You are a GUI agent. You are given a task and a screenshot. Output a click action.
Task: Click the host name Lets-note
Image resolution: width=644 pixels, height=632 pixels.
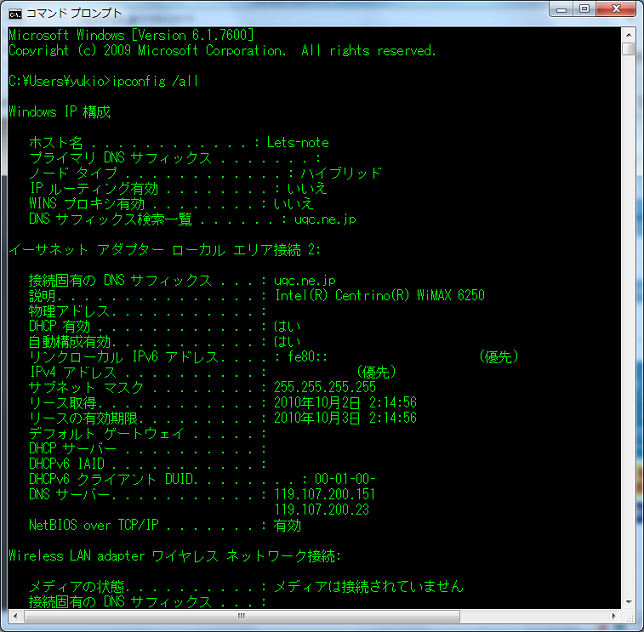(297, 143)
